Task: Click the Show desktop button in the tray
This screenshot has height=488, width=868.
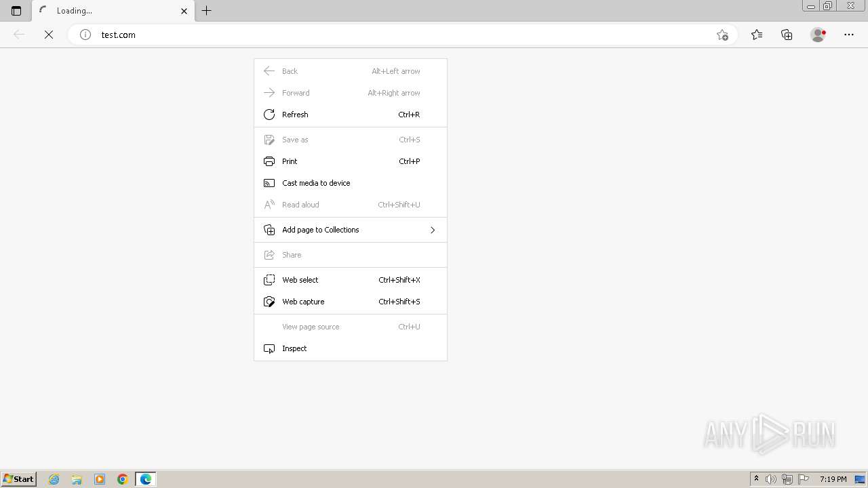Action: [860, 479]
